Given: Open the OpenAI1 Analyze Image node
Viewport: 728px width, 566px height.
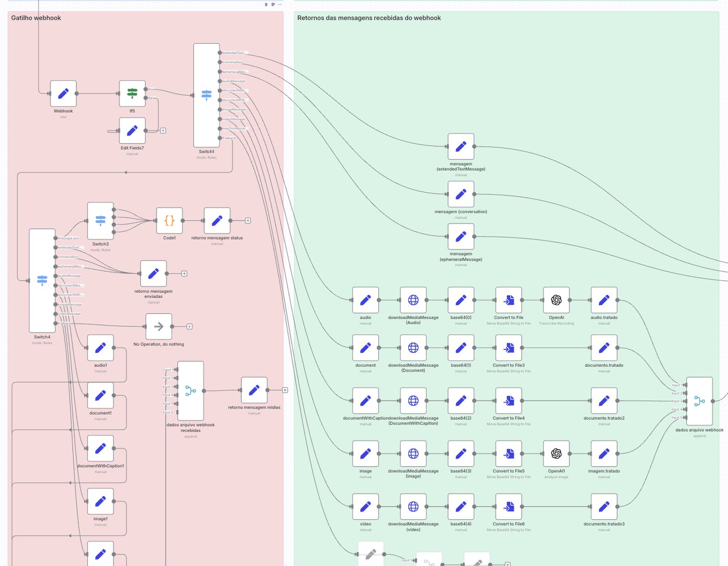Looking at the screenshot, I should pyautogui.click(x=556, y=454).
